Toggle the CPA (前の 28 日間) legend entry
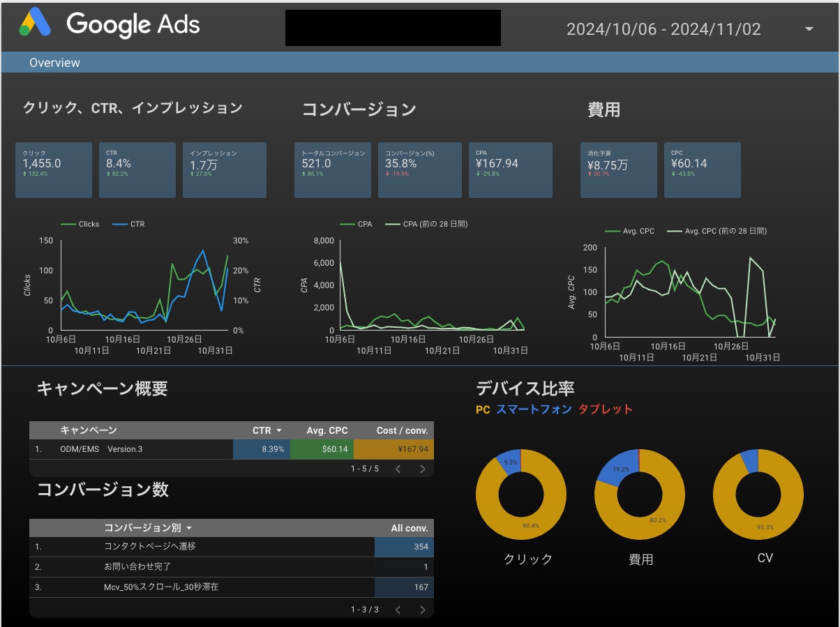Image resolution: width=840 pixels, height=627 pixels. click(426, 224)
